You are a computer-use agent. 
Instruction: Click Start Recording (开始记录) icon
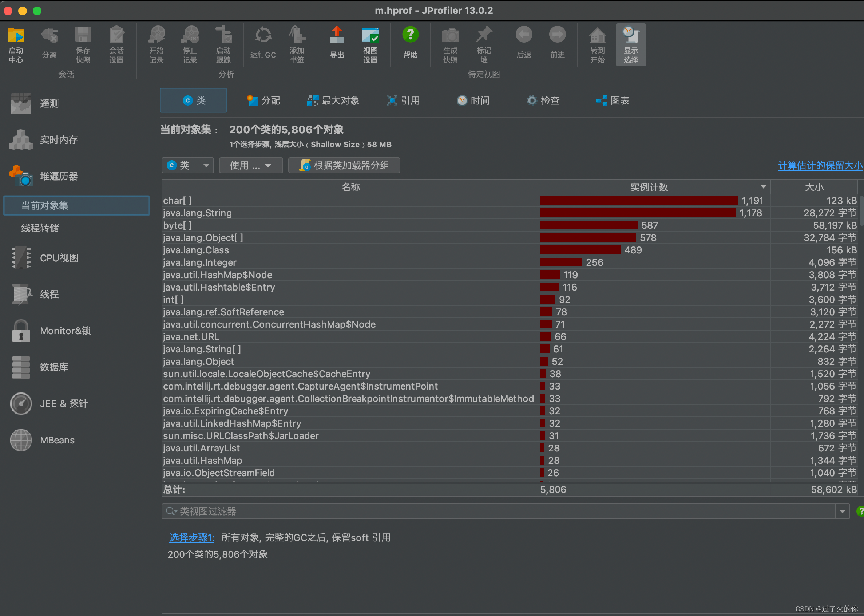tap(156, 45)
